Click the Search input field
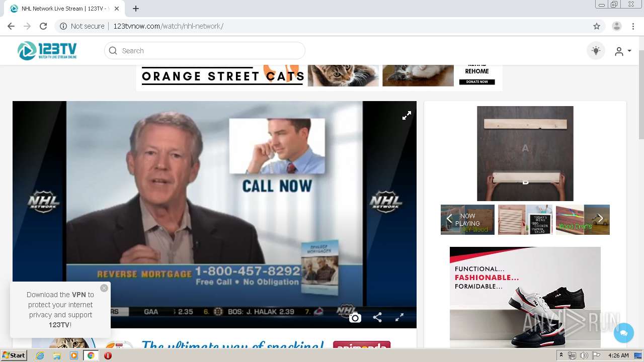The image size is (644, 362). click(x=205, y=51)
